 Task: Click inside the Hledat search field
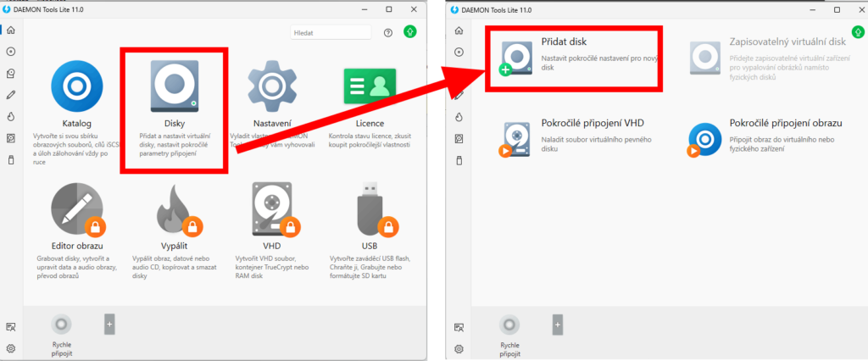click(x=331, y=33)
